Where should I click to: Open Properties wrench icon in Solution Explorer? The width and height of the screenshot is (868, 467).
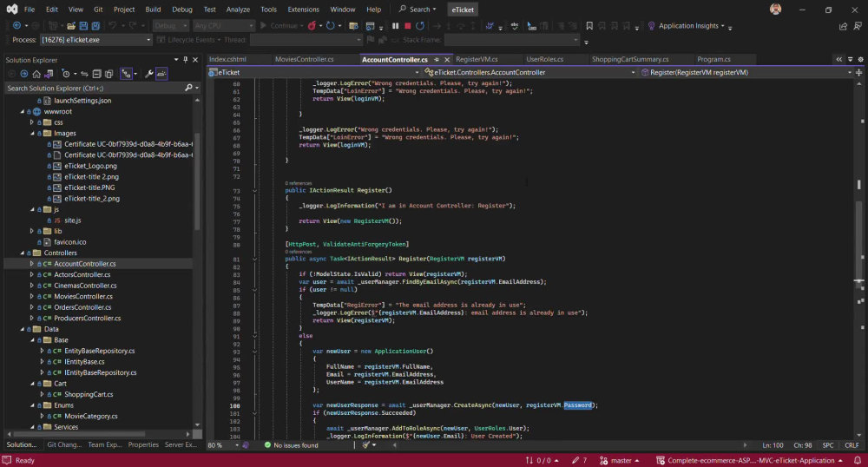(x=149, y=74)
